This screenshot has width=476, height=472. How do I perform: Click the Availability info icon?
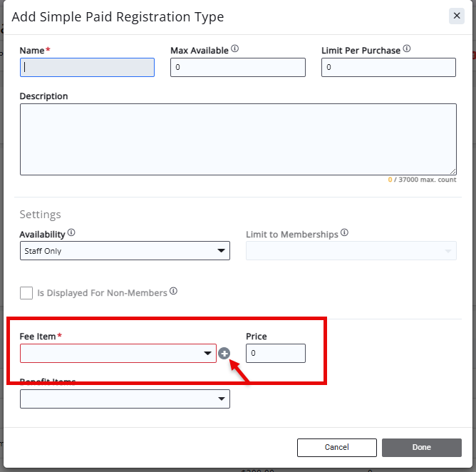tap(71, 232)
